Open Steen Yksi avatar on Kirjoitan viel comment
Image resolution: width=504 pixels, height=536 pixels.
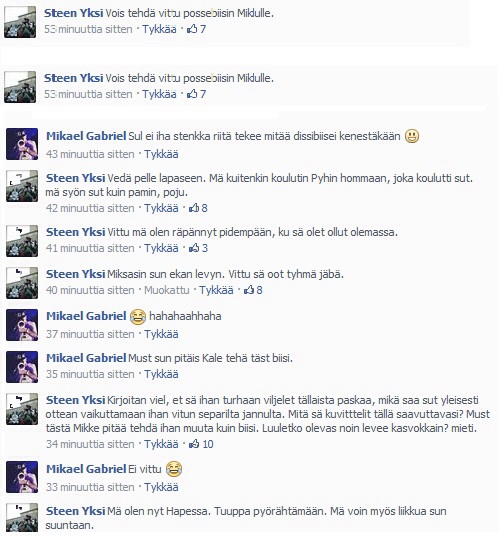22,409
